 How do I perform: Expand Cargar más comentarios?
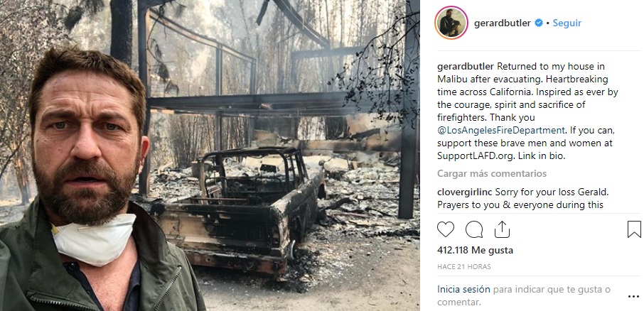pos(492,173)
